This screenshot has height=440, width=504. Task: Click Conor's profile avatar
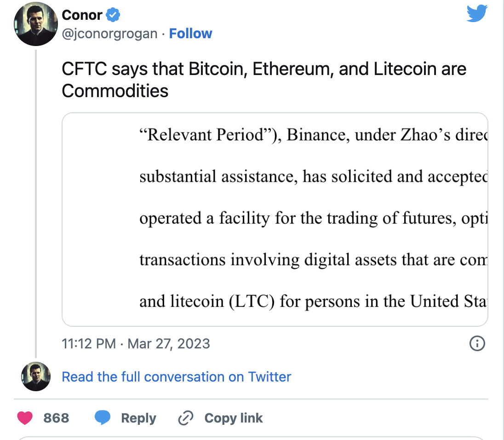coord(35,24)
